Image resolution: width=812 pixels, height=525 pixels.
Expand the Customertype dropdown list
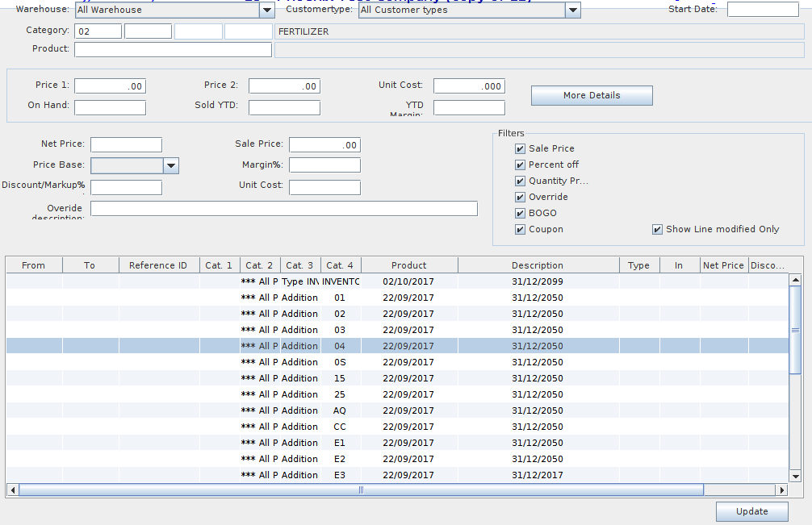pos(572,10)
